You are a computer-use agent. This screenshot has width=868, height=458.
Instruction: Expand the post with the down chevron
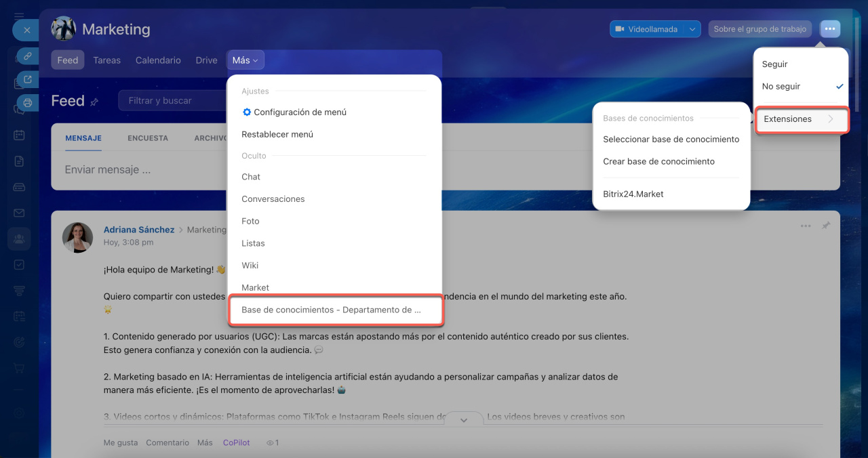464,420
